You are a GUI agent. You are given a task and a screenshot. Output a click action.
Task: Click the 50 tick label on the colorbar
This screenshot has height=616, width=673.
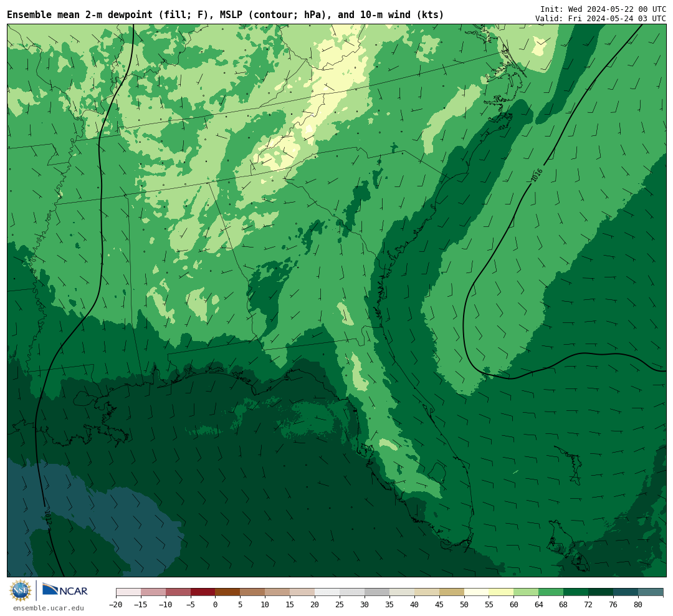tap(464, 604)
